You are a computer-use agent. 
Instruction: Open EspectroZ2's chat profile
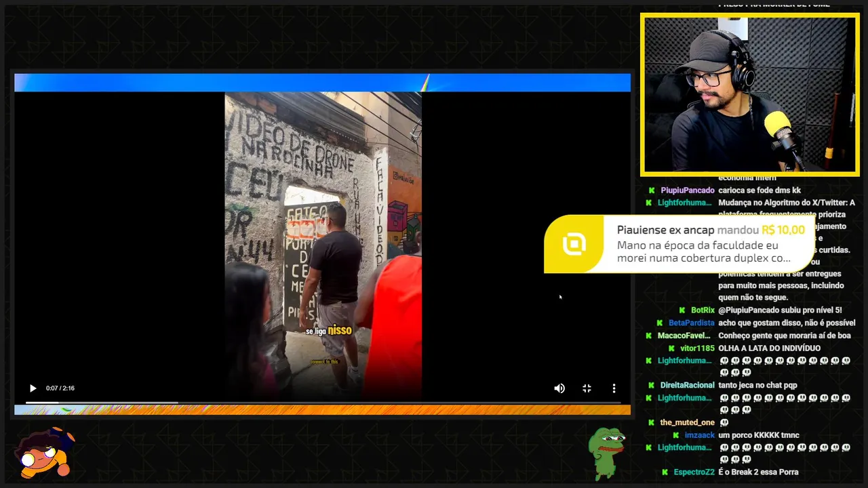click(x=694, y=472)
